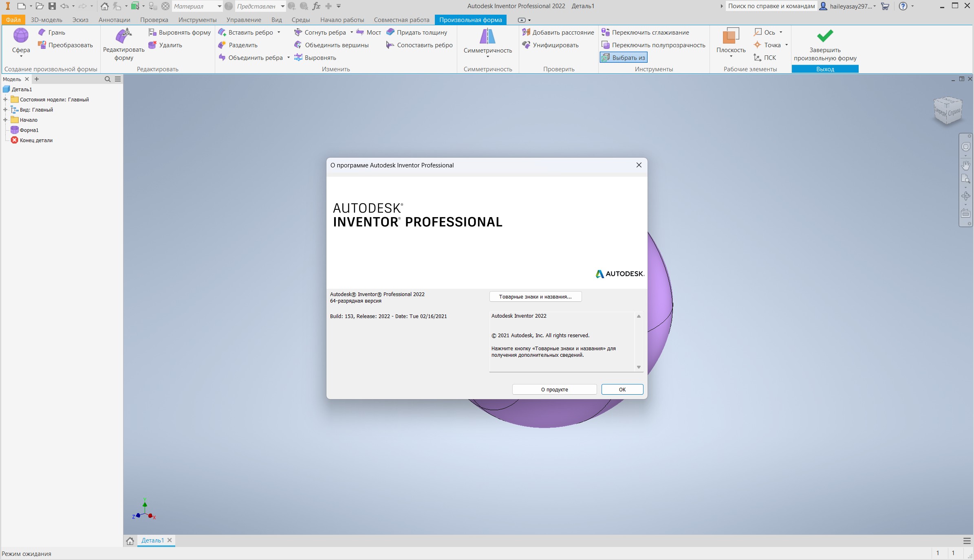Click Товарные знаки и названия button
Viewport: 974px width, 560px height.
pyautogui.click(x=535, y=296)
